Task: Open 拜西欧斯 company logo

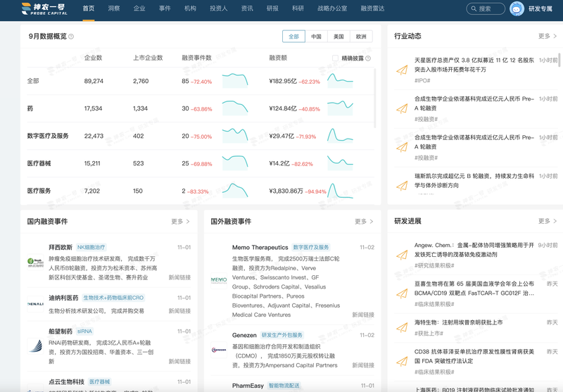Action: (35, 262)
